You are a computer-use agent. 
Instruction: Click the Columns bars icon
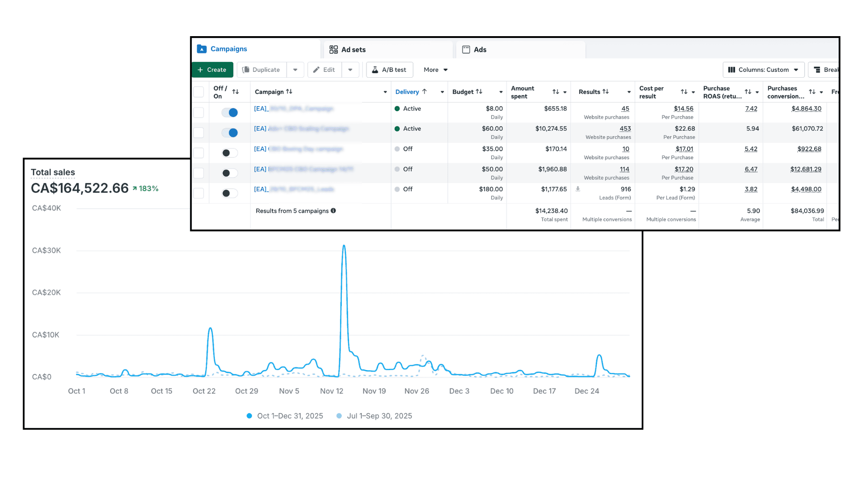point(731,70)
